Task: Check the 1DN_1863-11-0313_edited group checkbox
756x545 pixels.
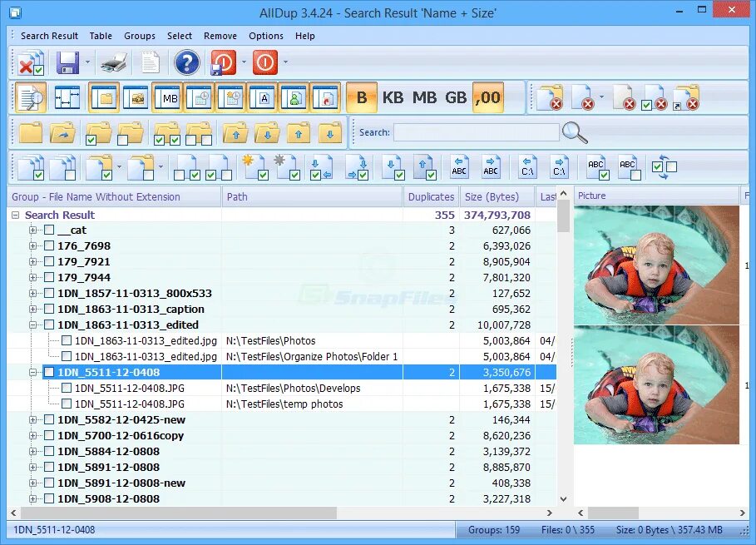Action: [x=49, y=325]
